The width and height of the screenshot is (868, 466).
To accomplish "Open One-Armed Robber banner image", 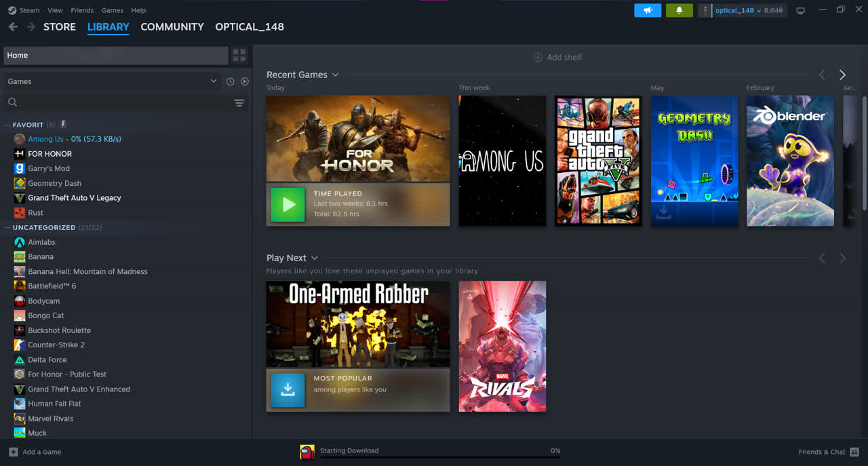I will [x=358, y=324].
